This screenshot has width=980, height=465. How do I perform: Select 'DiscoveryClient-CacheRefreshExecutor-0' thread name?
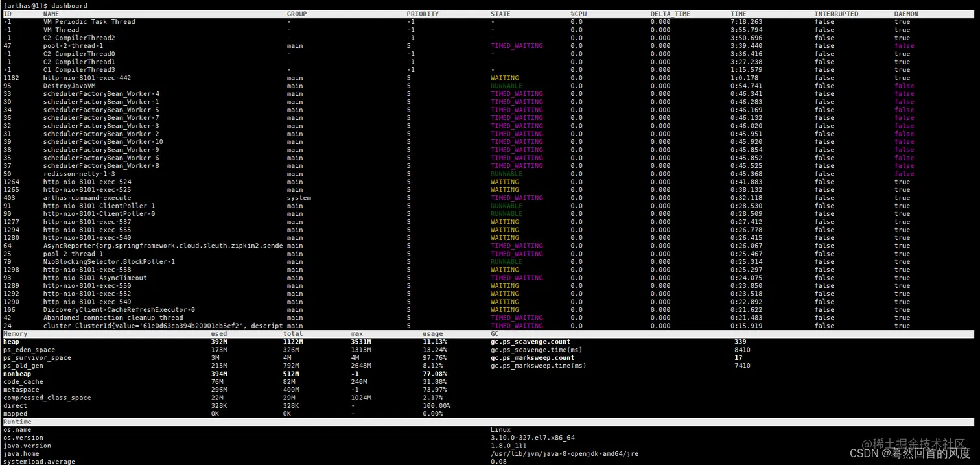click(119, 310)
